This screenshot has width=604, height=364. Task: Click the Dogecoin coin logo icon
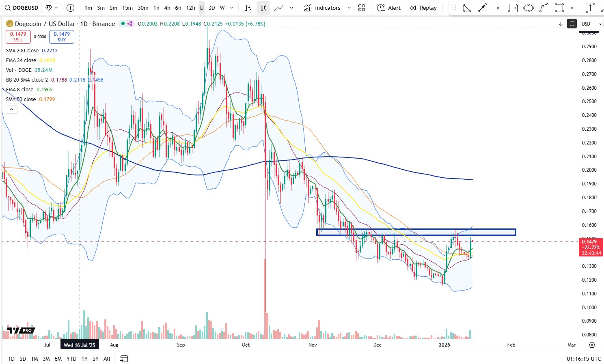click(10, 24)
